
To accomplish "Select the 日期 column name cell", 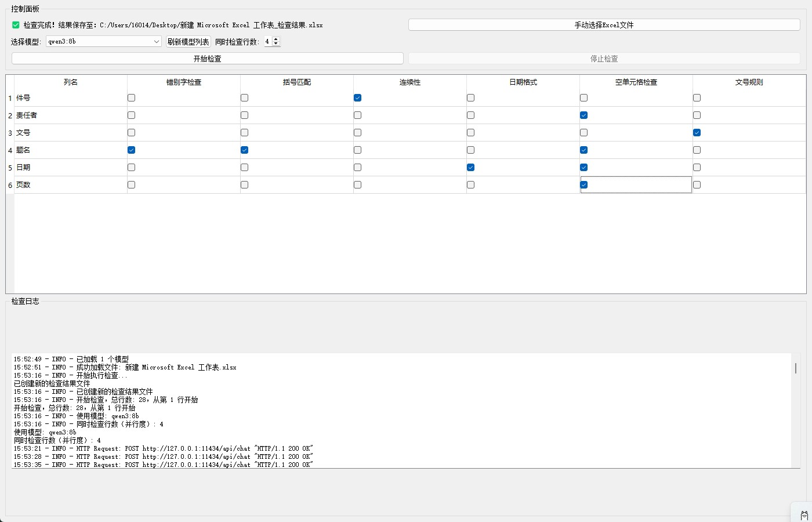I will [71, 168].
